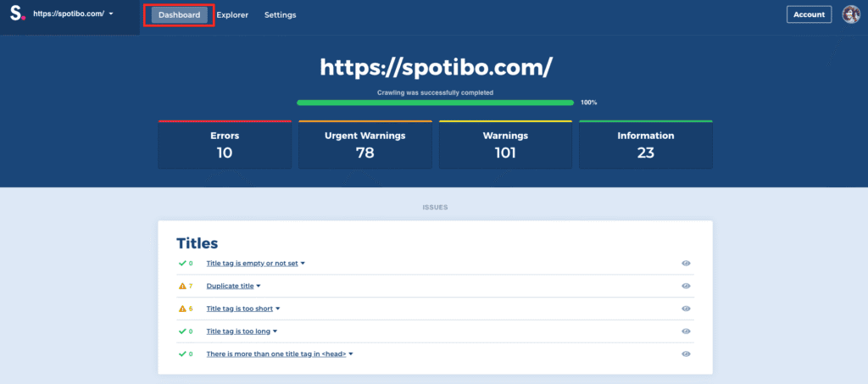Click the crawling progress bar
This screenshot has width=868, height=384.
point(435,103)
